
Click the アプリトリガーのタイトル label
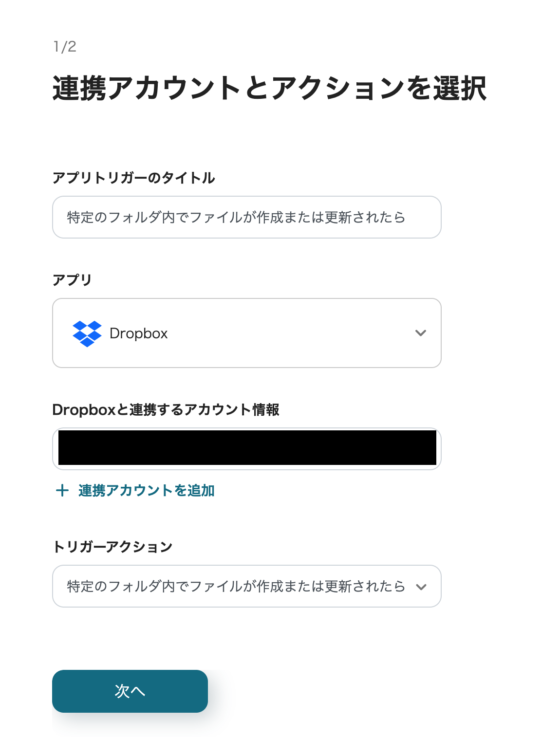coord(133,178)
